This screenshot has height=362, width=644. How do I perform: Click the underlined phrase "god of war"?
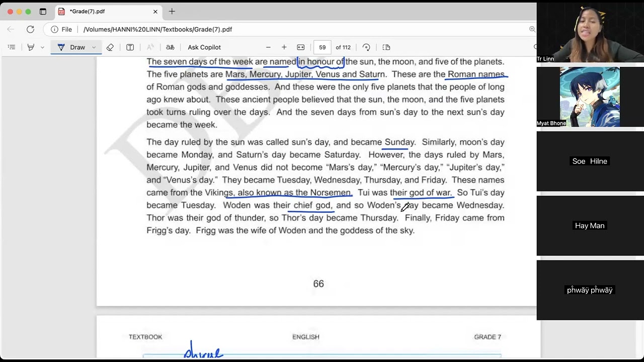[x=430, y=193]
